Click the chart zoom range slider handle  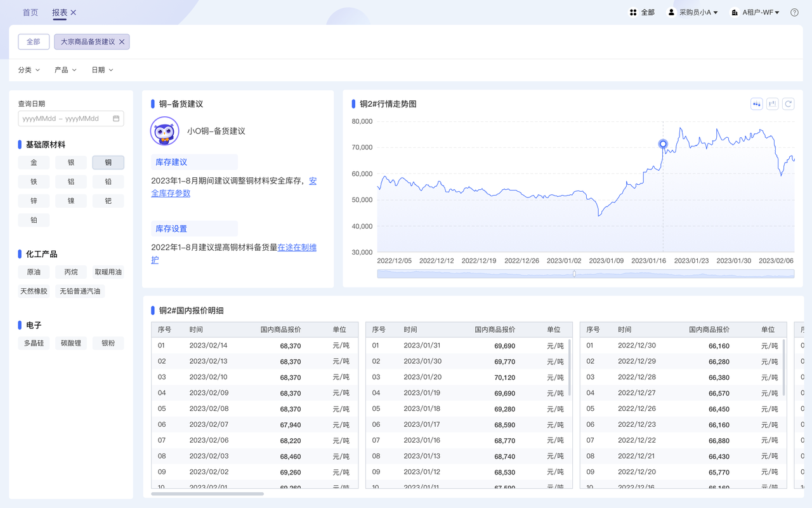(x=574, y=274)
